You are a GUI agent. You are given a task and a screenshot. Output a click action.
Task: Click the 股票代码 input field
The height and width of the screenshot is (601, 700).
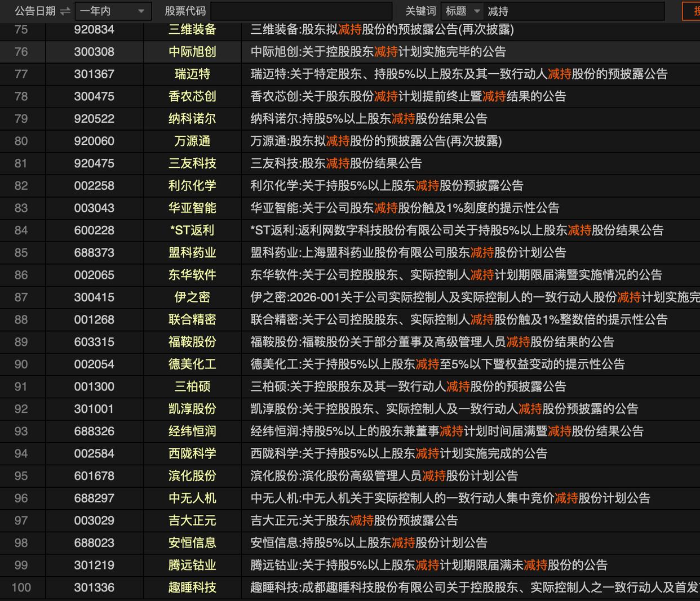[302, 11]
